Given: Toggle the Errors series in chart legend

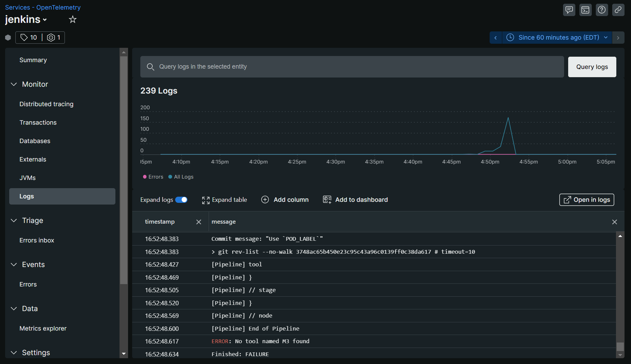Looking at the screenshot, I should point(153,177).
